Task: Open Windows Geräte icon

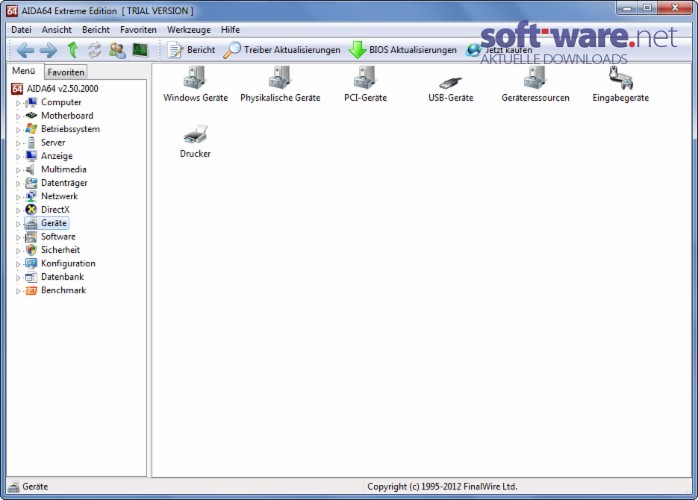Action: (x=195, y=77)
